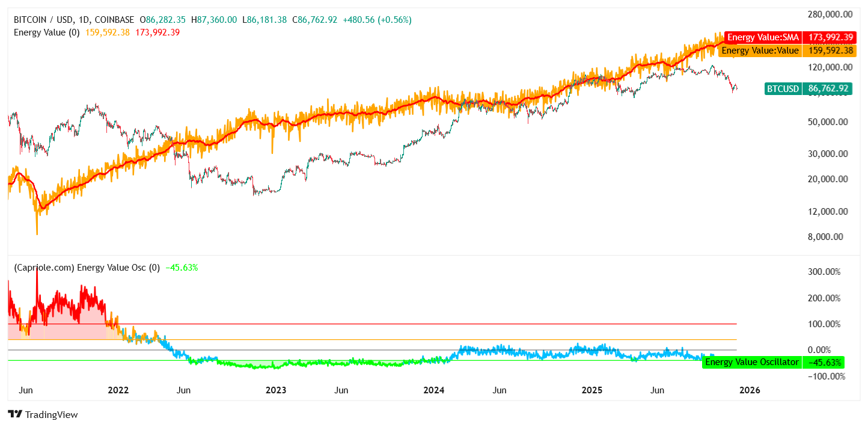Click the green Energy Value Oscillator label
The image size is (868, 427).
coord(751,362)
